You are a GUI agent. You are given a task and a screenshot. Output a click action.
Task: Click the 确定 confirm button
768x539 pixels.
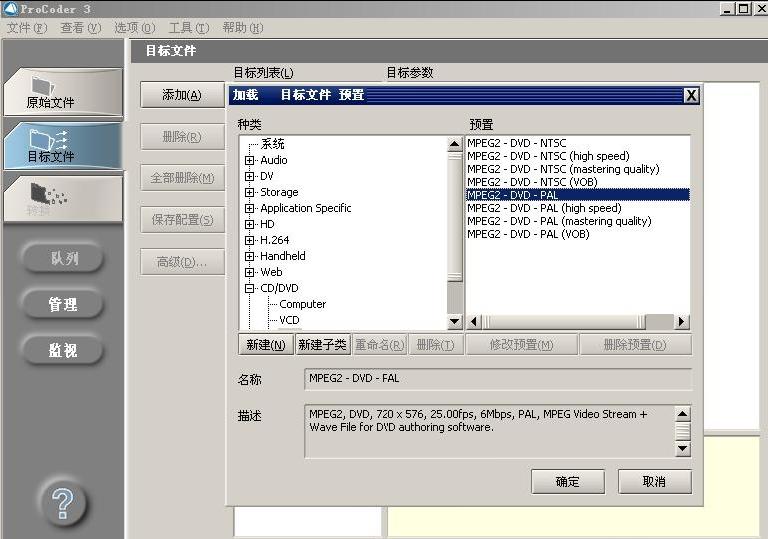click(x=568, y=482)
